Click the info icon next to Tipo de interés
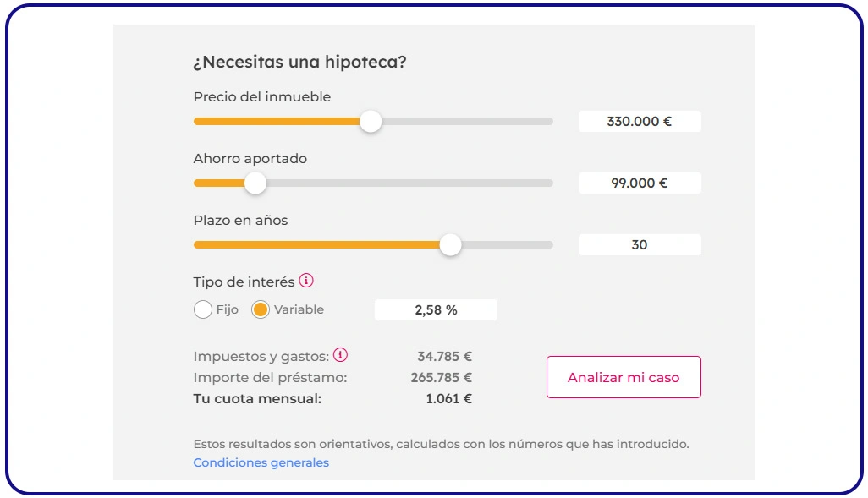The height and width of the screenshot is (498, 868). coord(305,281)
